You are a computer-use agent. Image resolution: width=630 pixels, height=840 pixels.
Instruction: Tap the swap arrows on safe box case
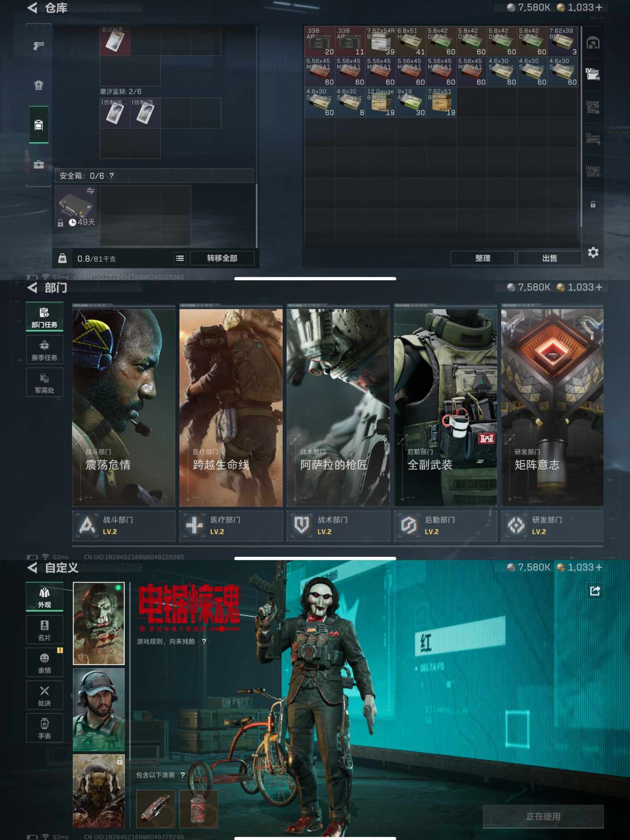(x=90, y=191)
